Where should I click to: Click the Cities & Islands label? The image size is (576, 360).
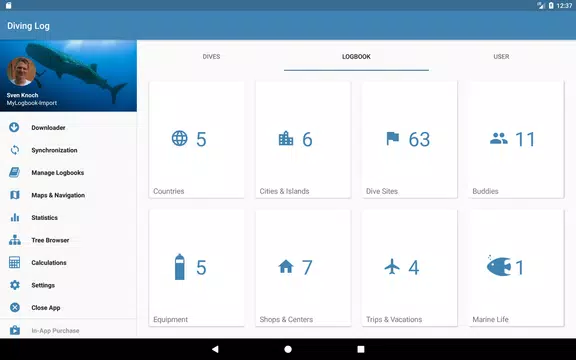284,191
